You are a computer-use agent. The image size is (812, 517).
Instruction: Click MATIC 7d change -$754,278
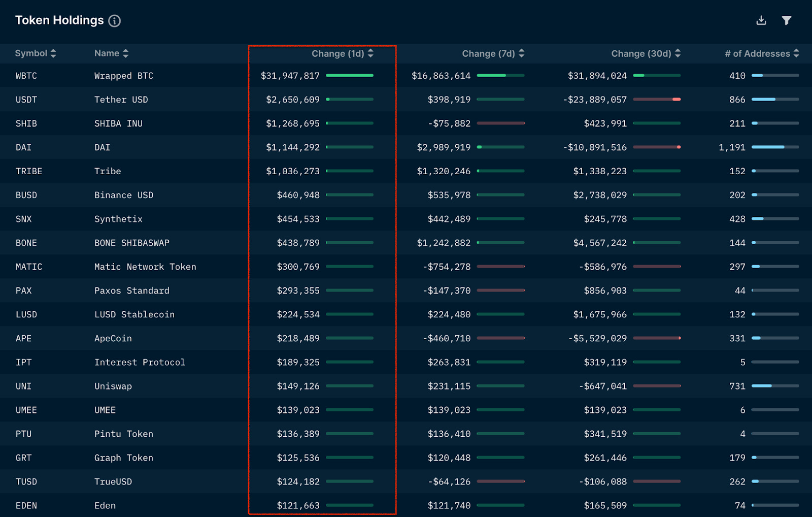[447, 267]
